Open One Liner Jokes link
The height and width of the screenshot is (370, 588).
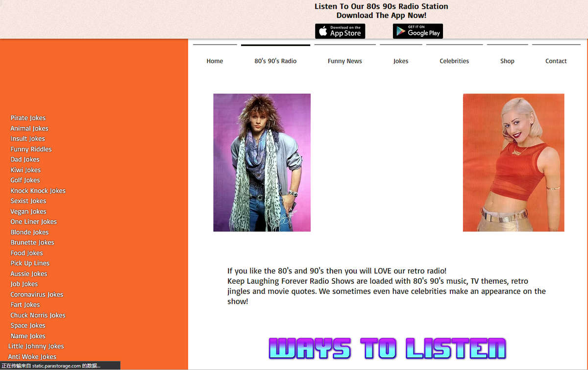pos(33,222)
